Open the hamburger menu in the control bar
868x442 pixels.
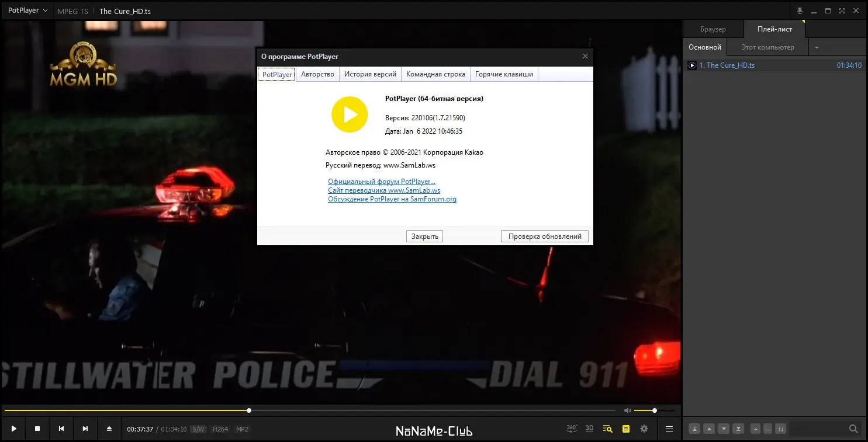click(669, 429)
